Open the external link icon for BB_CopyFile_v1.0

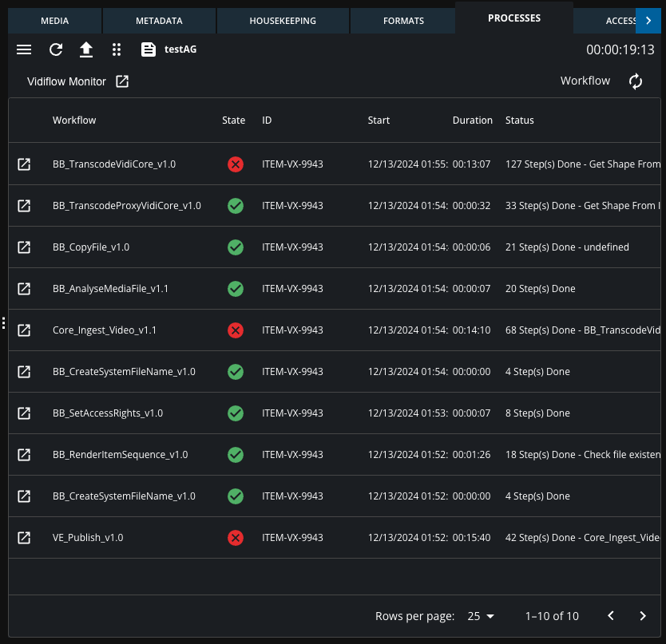pos(24,247)
